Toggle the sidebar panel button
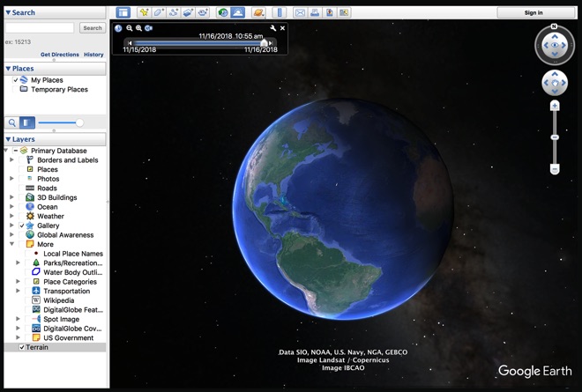The height and width of the screenshot is (392, 582). 123,12
